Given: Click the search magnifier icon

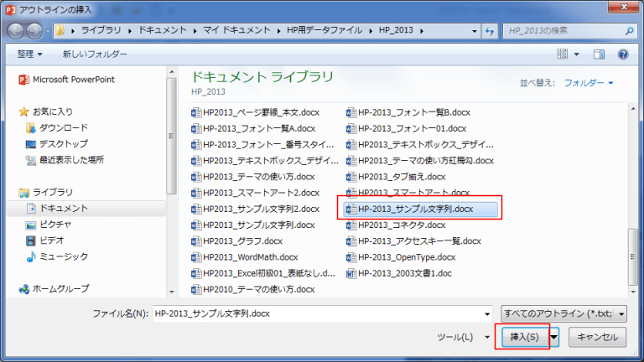Looking at the screenshot, I should point(629,31).
